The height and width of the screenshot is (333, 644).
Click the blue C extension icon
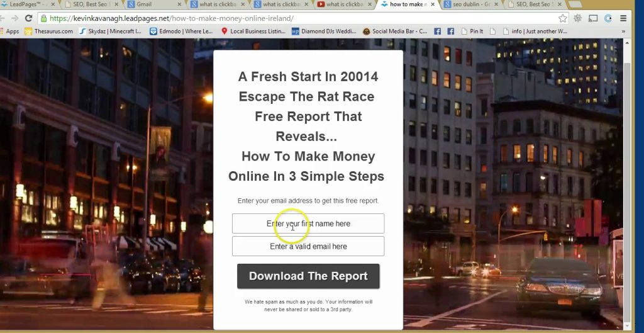pos(608,18)
